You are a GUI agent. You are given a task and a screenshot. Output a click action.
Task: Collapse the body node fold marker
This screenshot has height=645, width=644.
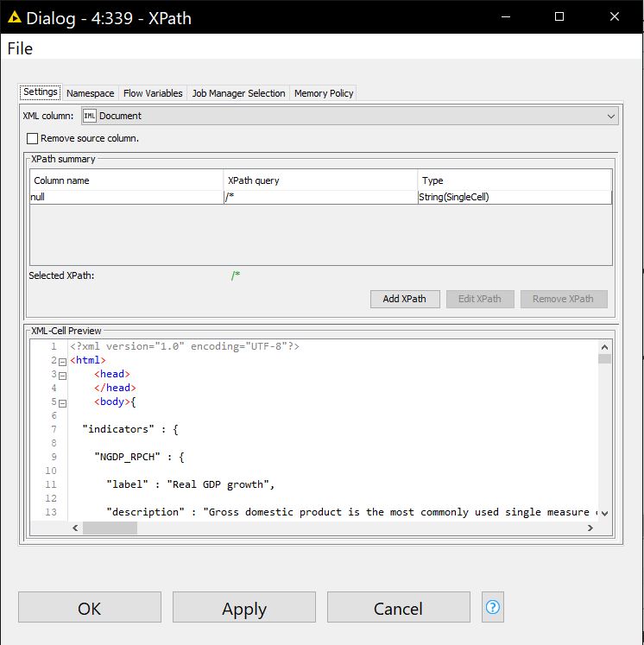pos(62,403)
